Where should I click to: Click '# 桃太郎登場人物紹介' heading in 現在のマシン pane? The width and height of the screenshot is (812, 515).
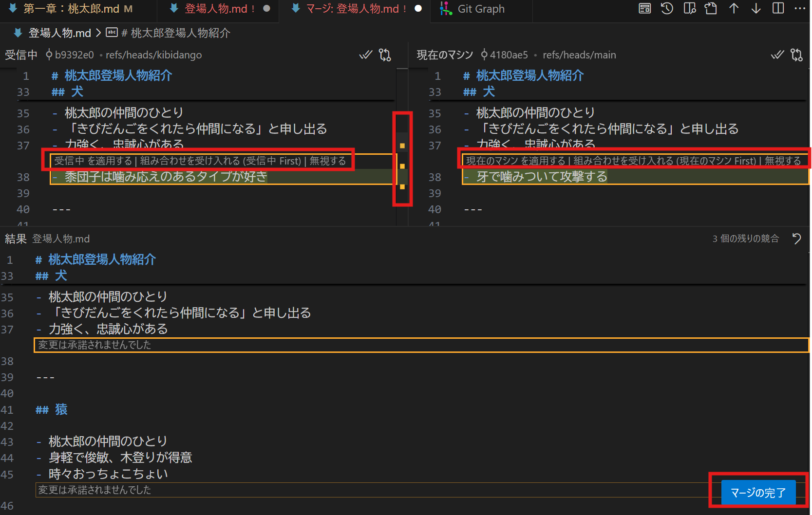pos(524,75)
